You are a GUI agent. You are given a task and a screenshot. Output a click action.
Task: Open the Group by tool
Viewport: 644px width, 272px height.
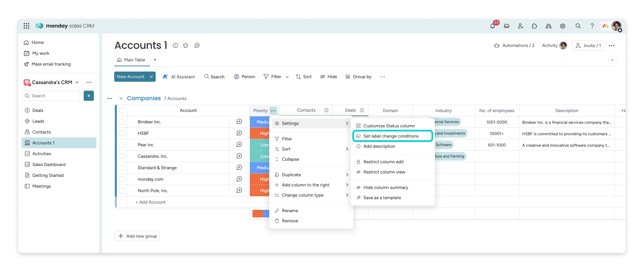pyautogui.click(x=358, y=77)
